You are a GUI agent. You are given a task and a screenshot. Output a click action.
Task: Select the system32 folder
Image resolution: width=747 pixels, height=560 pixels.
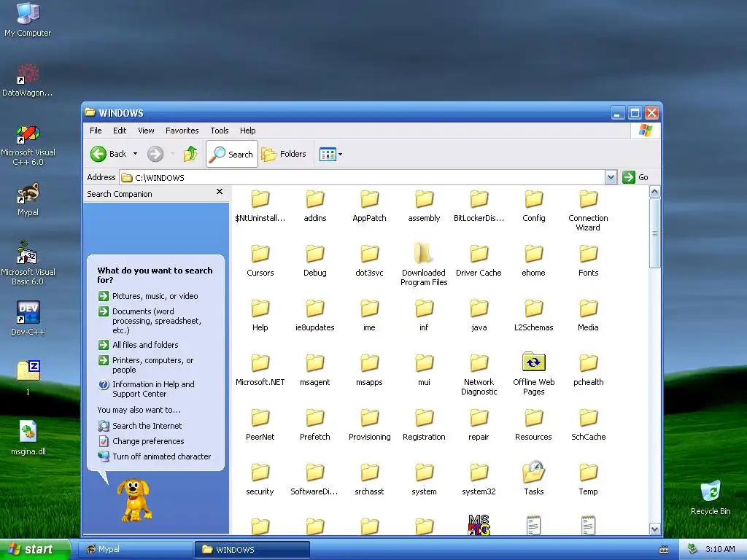click(479, 479)
